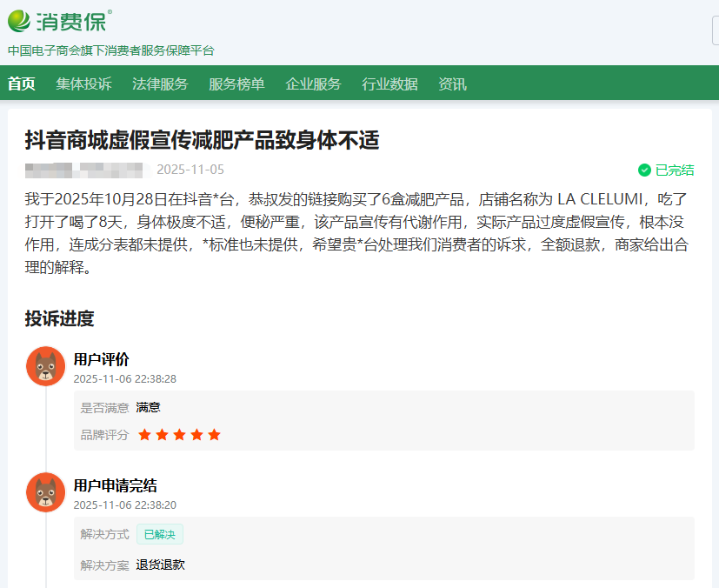Click the third star in 品牌评分
The image size is (719, 588).
point(179,435)
